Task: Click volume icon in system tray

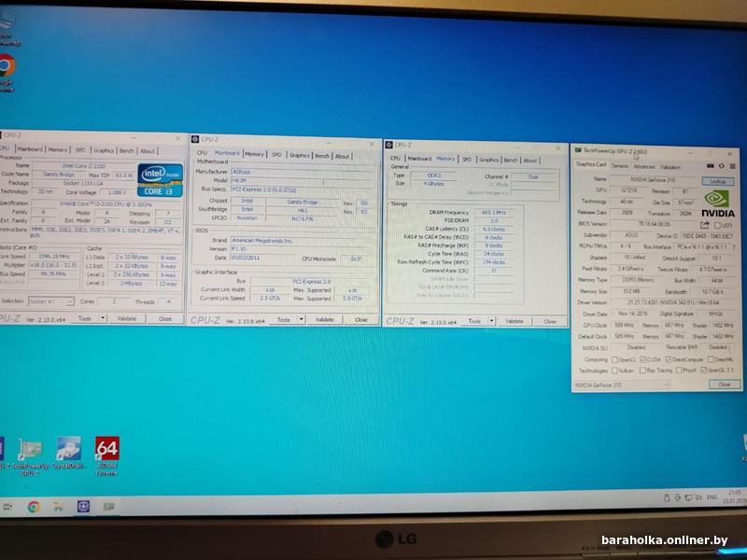Action: pyautogui.click(x=698, y=497)
